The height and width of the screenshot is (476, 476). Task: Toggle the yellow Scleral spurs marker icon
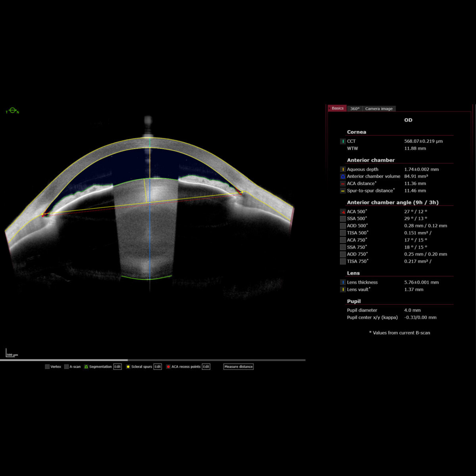click(x=128, y=367)
